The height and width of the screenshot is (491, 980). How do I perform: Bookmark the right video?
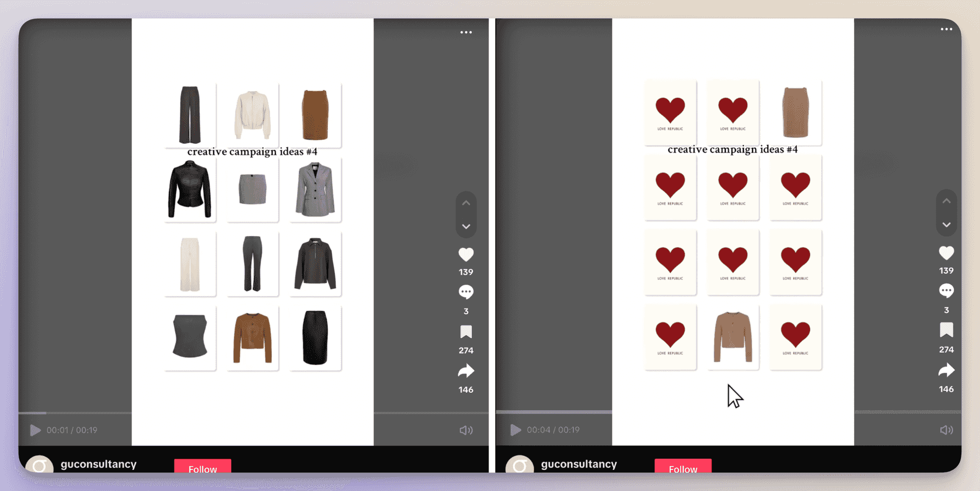pos(946,330)
